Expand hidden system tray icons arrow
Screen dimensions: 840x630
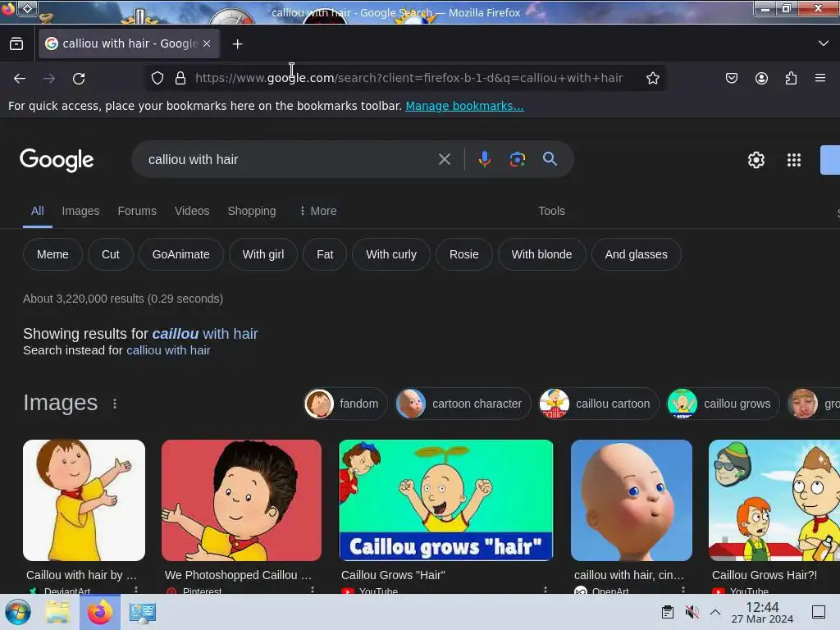click(715, 612)
